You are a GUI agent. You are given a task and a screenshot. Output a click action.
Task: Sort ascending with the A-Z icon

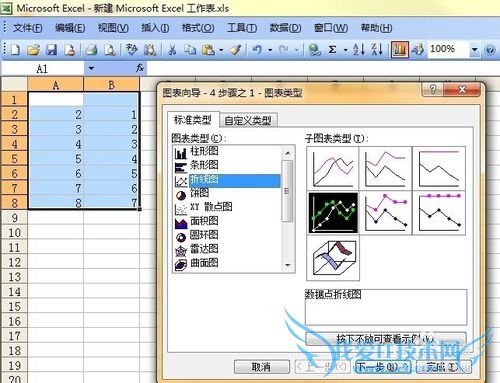tap(358, 50)
